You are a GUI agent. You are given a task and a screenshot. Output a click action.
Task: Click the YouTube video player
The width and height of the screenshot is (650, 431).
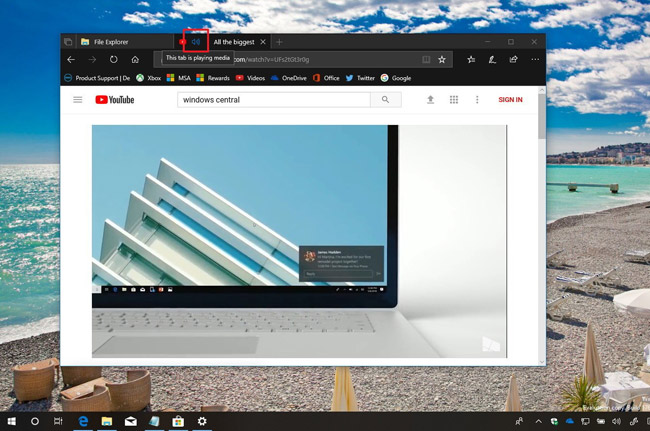[299, 241]
